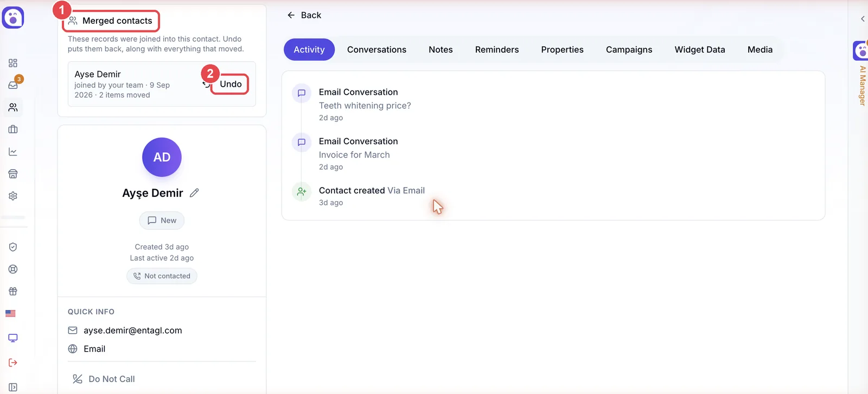Open Teeth whitening price? email conversation
Viewport: 868px width, 394px height.
[365, 105]
